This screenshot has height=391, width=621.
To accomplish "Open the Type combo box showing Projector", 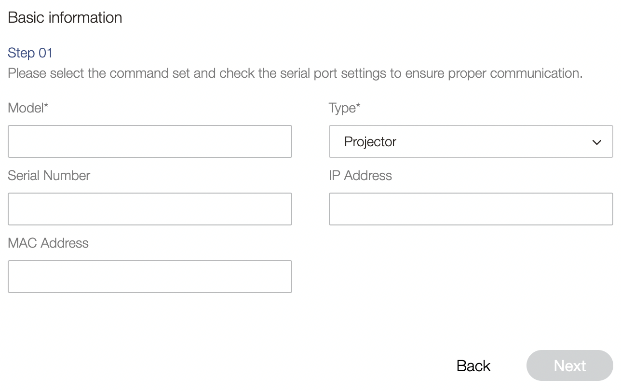I will (x=471, y=142).
